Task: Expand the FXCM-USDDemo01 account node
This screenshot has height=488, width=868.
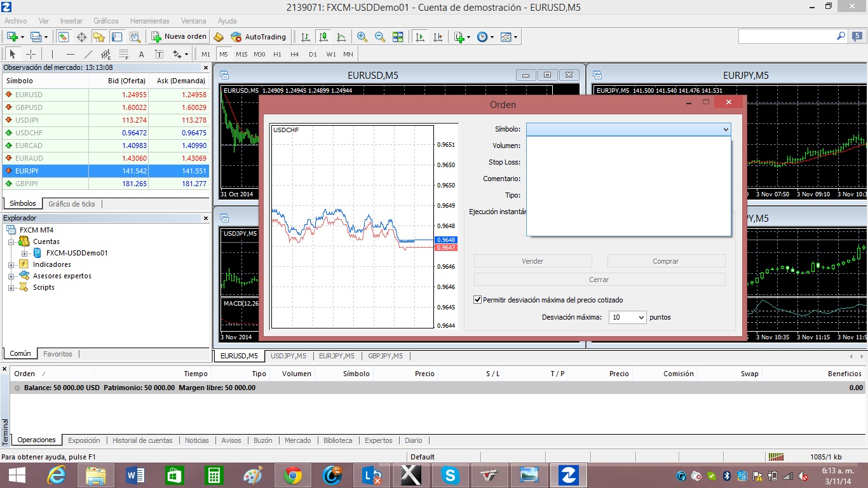Action: coord(24,253)
